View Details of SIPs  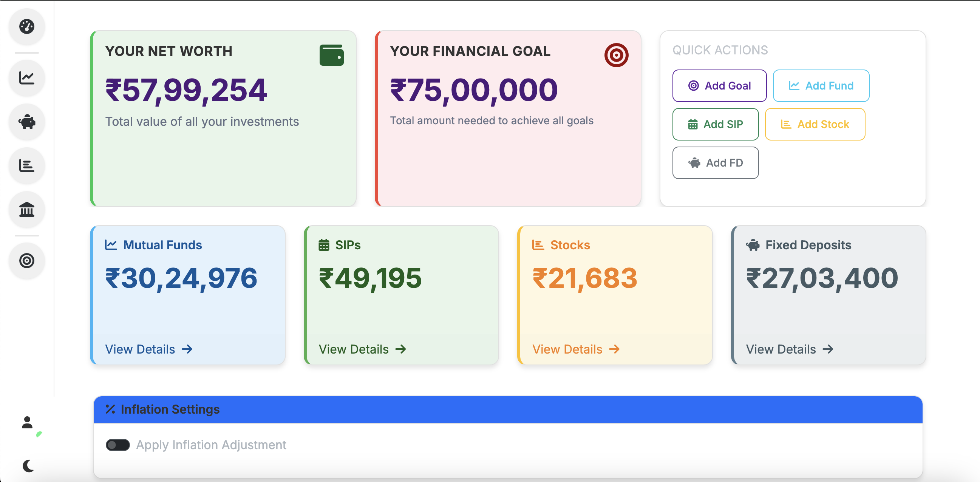[x=363, y=349]
